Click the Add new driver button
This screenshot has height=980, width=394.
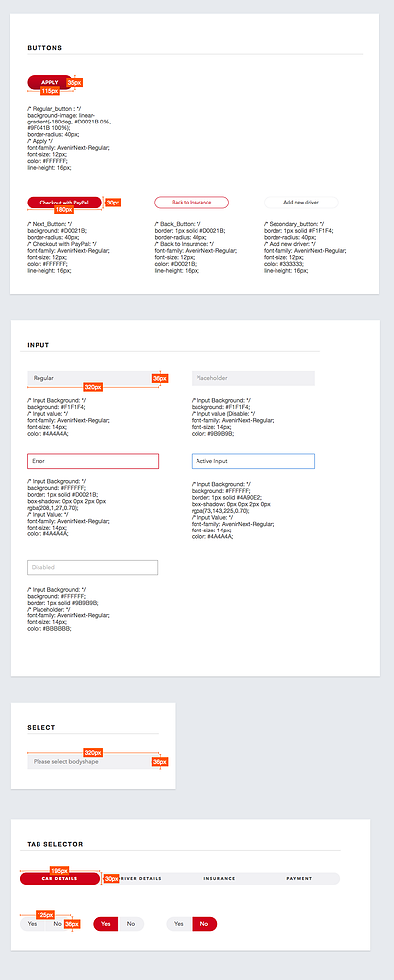pyautogui.click(x=301, y=203)
